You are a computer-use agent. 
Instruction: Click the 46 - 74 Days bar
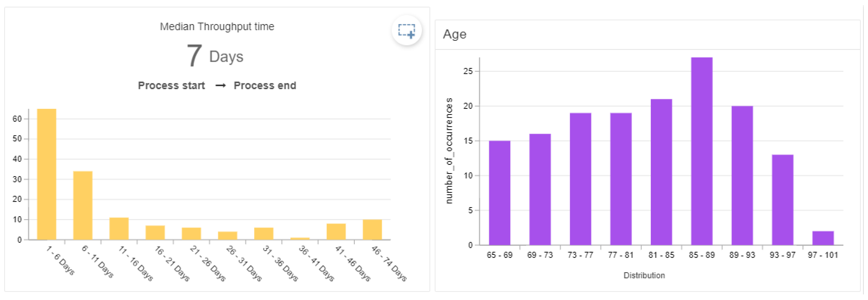[x=372, y=230]
